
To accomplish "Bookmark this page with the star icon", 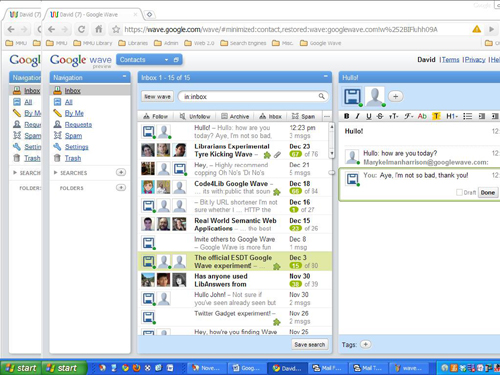I will (116, 29).
